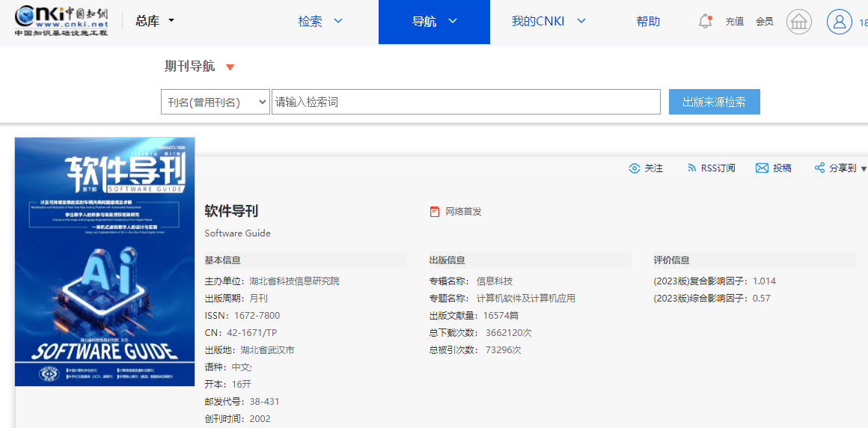Select the 创刊时间 2002 value
The image size is (868, 428).
[260, 418]
